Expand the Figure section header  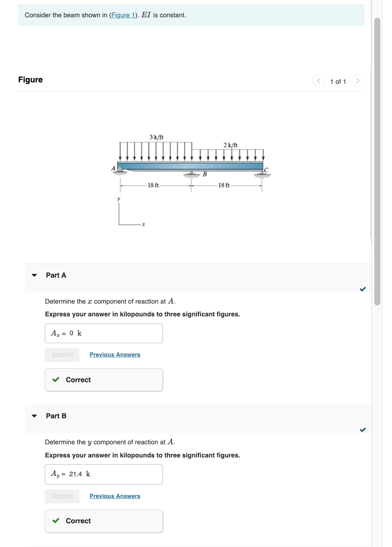coord(31,80)
